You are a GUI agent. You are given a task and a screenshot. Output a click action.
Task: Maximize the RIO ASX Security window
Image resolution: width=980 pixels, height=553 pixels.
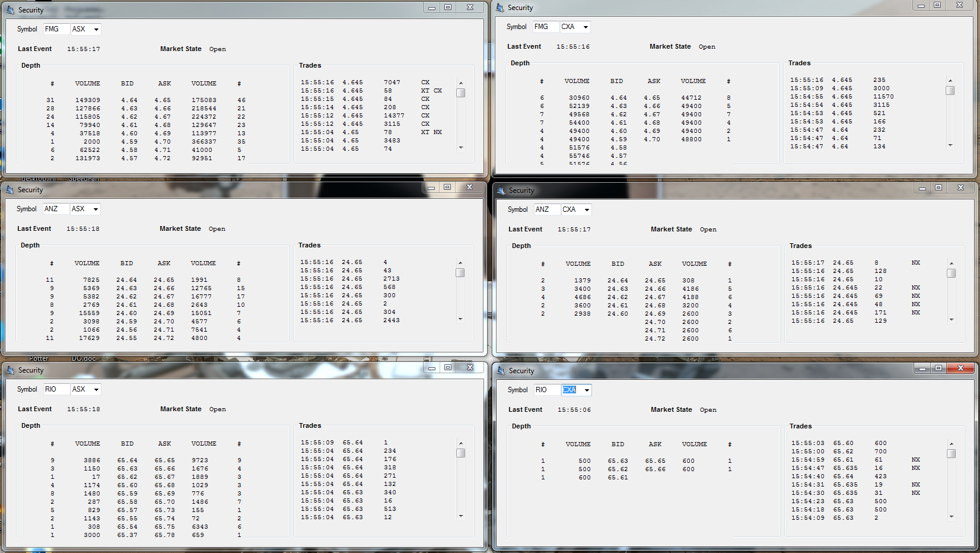448,367
